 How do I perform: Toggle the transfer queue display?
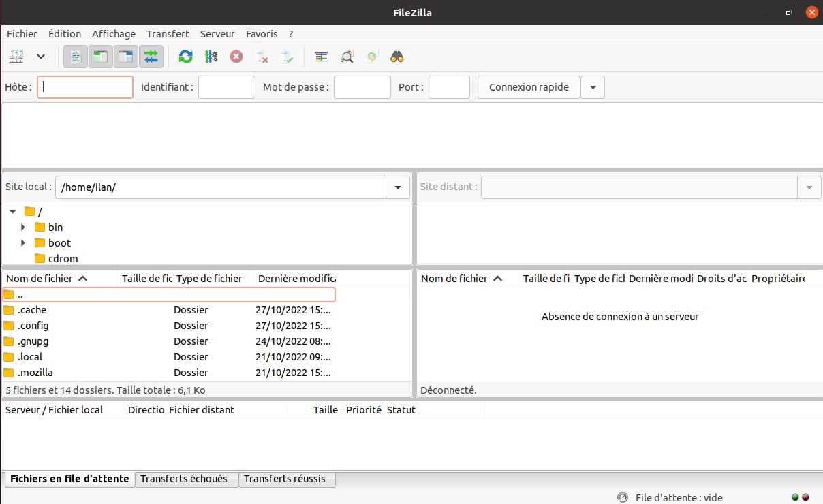click(151, 57)
